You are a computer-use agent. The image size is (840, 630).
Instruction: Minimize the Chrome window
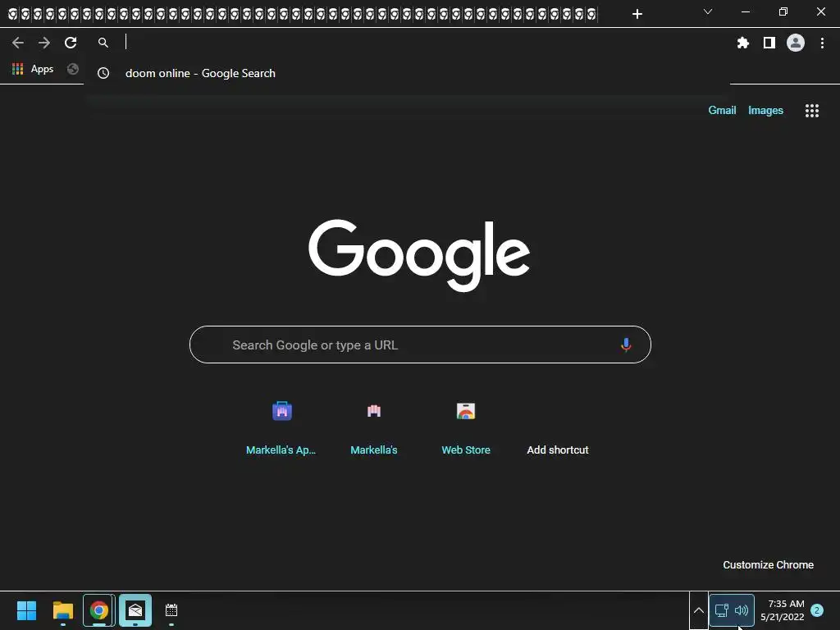click(745, 11)
